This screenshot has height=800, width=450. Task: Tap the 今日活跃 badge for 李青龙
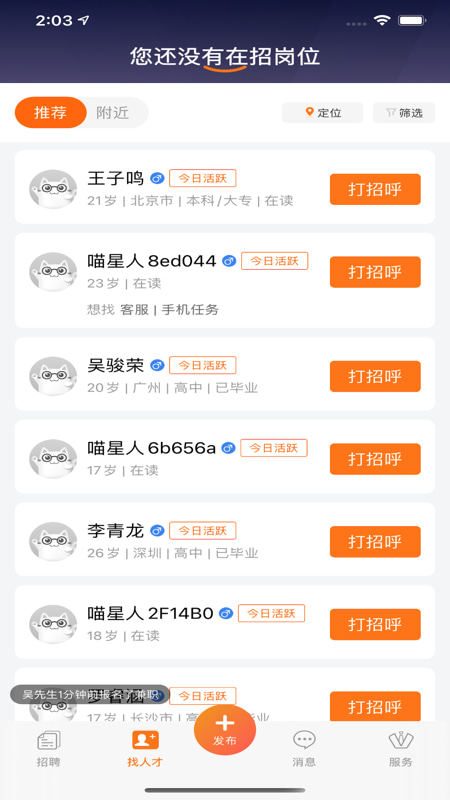click(203, 530)
